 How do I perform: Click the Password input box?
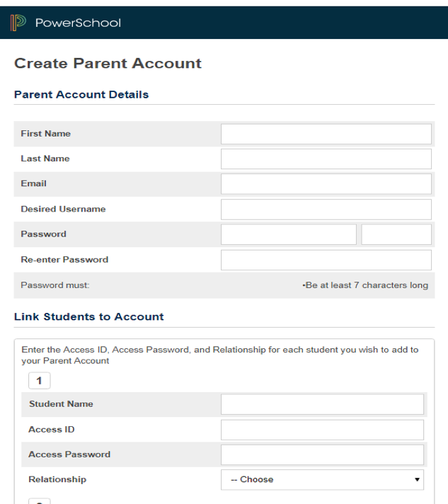pos(289,234)
